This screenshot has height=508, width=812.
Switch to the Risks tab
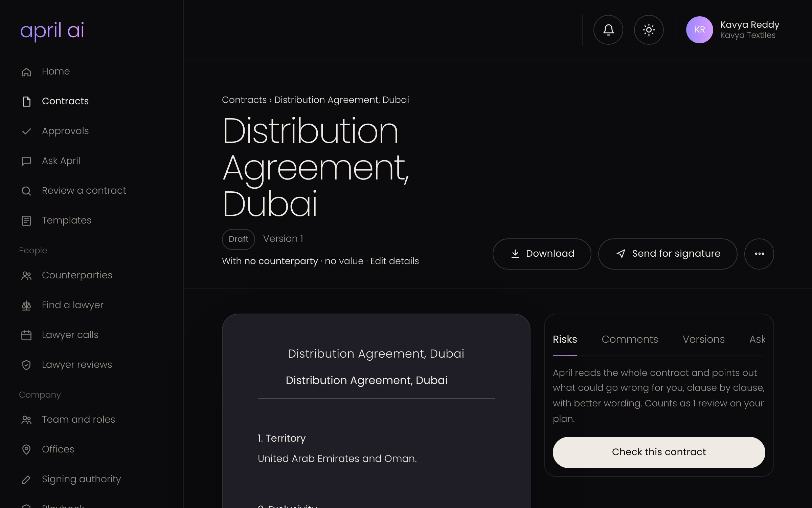[x=565, y=339]
